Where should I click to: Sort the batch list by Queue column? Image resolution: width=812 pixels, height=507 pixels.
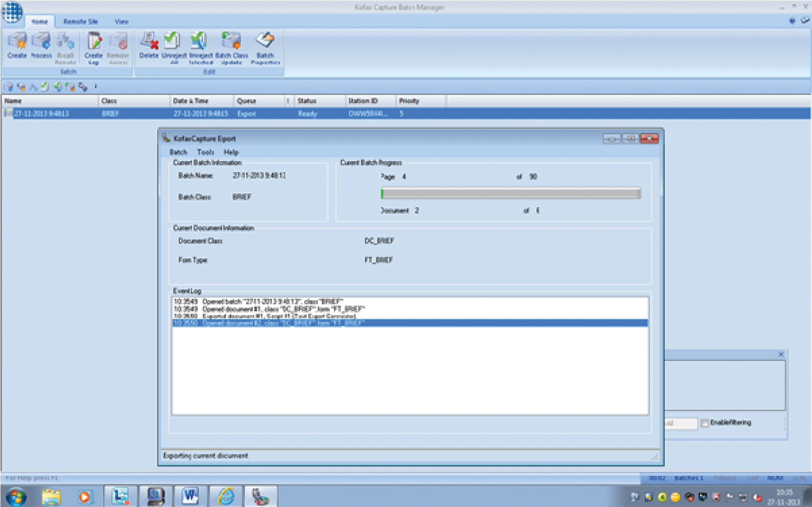pos(247,101)
